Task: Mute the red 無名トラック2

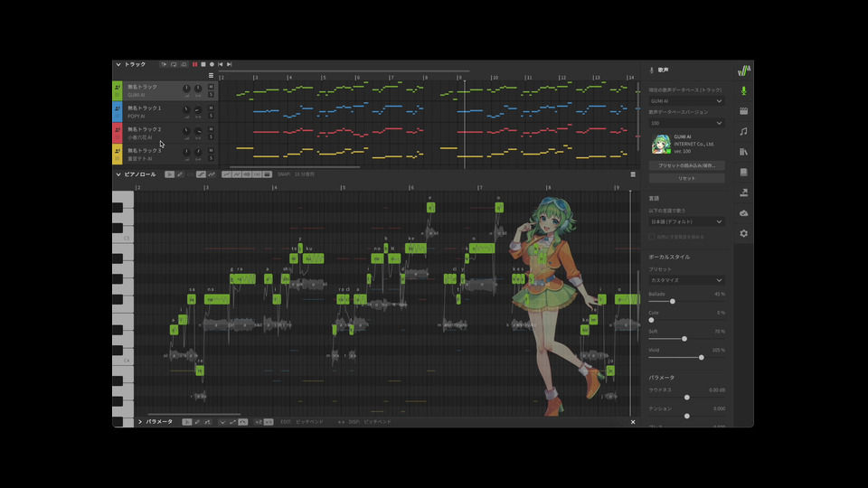Action: coord(211,129)
